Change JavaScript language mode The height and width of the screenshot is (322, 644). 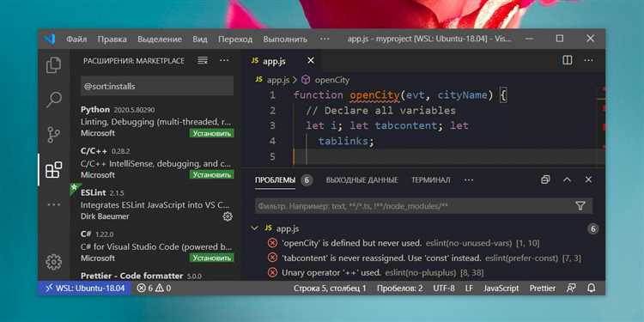[x=501, y=289]
